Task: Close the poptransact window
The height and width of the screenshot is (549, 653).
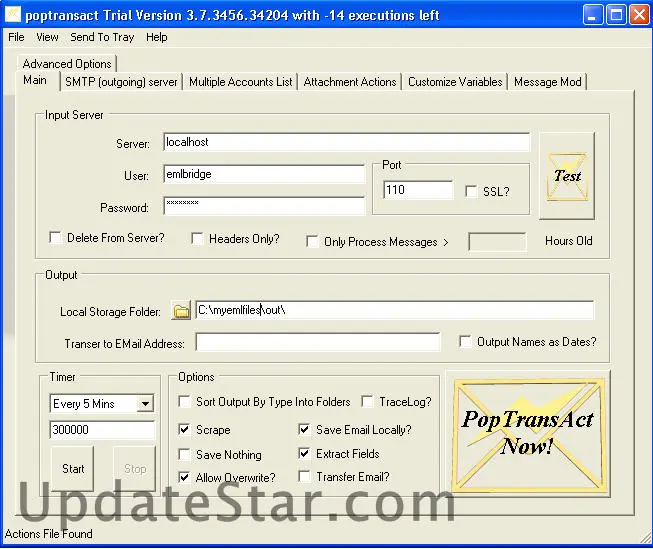Action: 639,15
